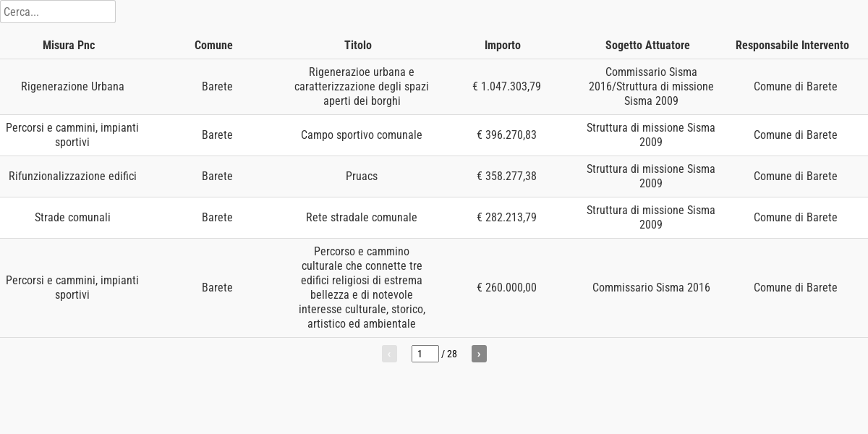Click the € 1.047.303,79 amount cell
The height and width of the screenshot is (434, 868).
click(506, 87)
